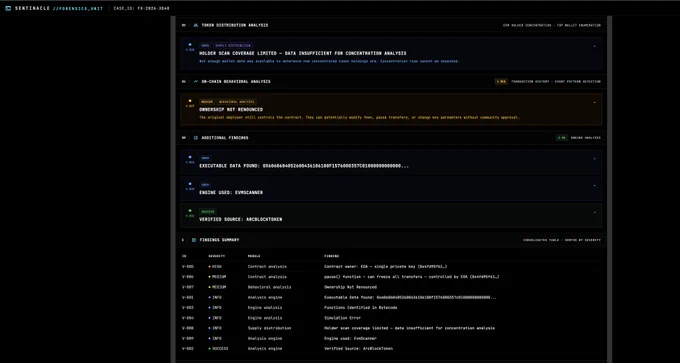This screenshot has width=680, height=363.
Task: Click Behavioral analysis module cell in V-007 row
Action: click(269, 287)
